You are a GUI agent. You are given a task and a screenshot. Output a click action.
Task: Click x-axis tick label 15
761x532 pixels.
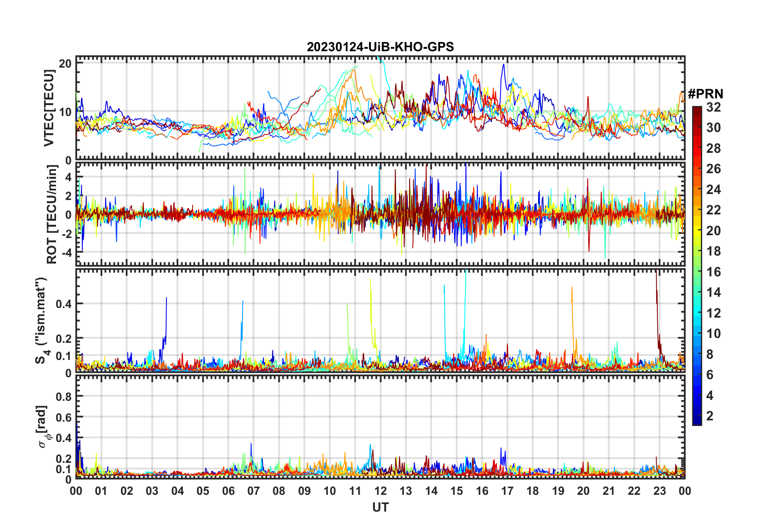457,491
